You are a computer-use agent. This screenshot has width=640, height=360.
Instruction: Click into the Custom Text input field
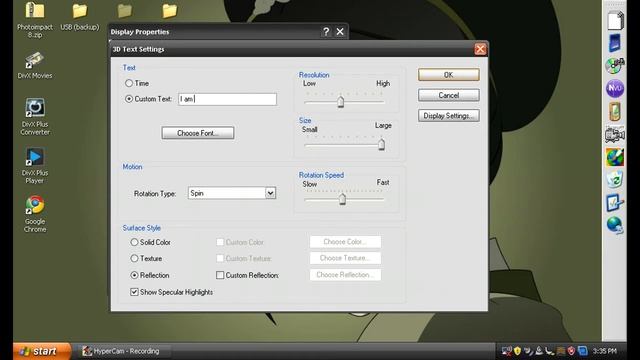[227, 99]
